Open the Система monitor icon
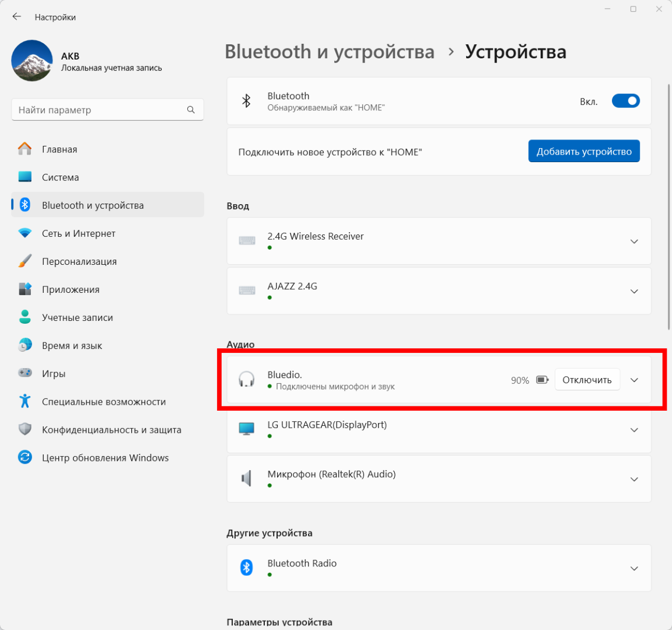Screen dimensions: 672x630 point(25,177)
